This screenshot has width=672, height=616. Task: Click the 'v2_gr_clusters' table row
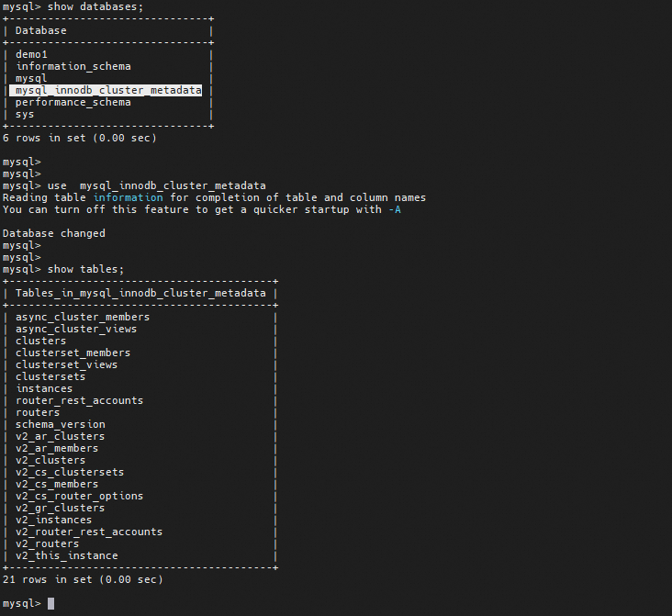point(60,508)
